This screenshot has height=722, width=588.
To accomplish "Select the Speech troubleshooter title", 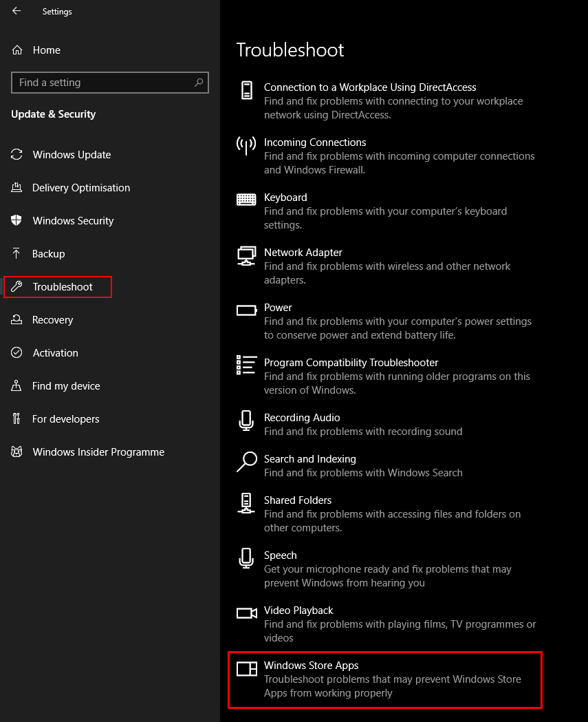I will 280,555.
